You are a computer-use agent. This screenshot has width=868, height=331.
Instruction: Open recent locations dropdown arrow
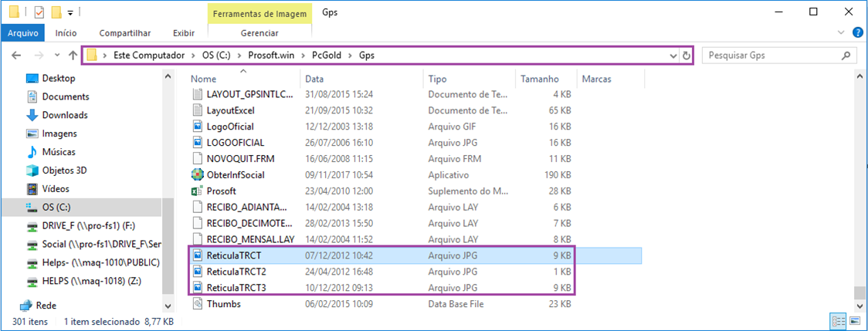[56, 56]
